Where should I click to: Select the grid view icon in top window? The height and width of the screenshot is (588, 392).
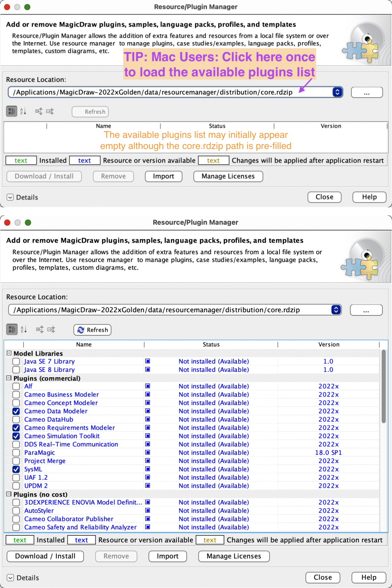pyautogui.click(x=12, y=111)
